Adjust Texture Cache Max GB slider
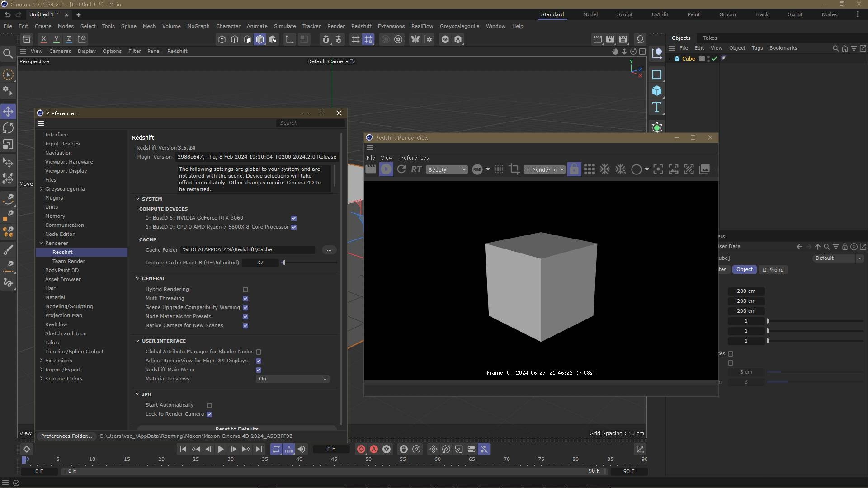868x488 pixels. coord(284,263)
